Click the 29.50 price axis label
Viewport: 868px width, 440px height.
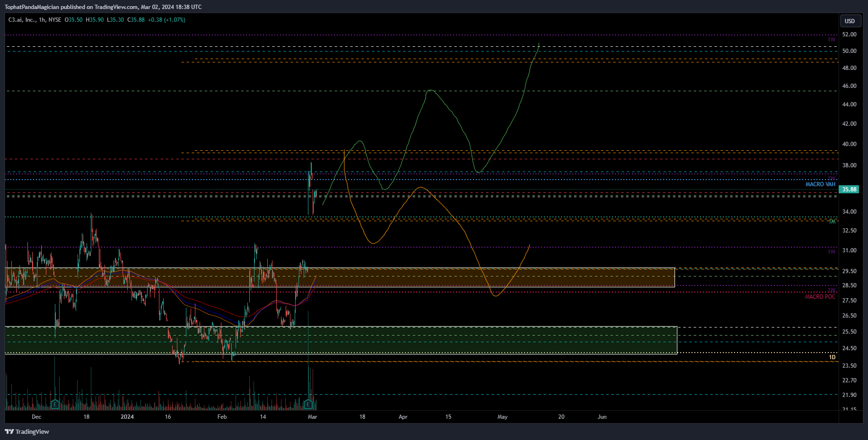(850, 271)
